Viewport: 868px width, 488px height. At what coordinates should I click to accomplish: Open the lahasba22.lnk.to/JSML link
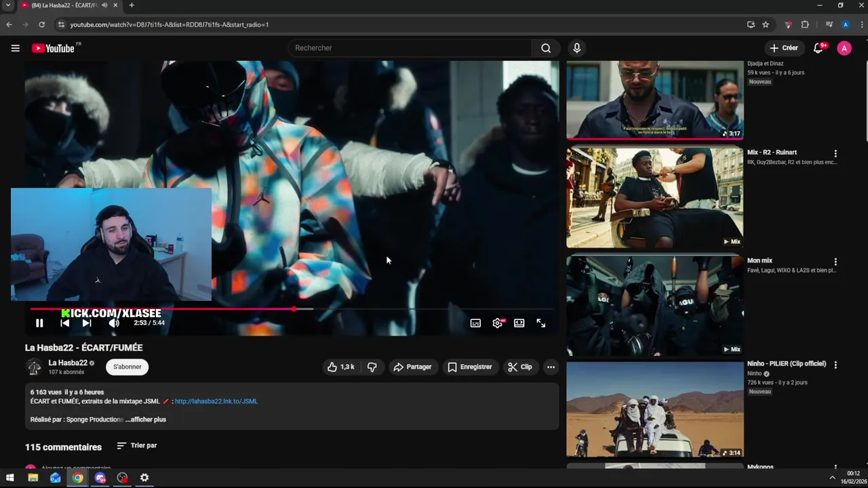coord(216,401)
